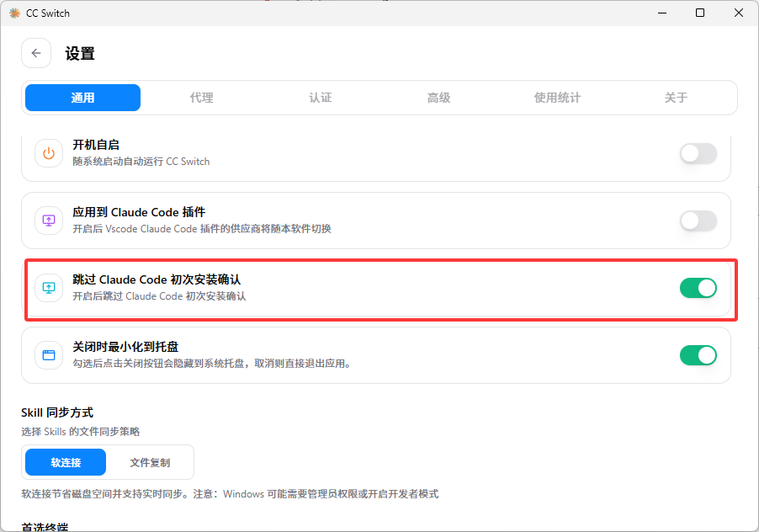Click the 设置 page title
Image resolution: width=759 pixels, height=532 pixels.
click(x=80, y=53)
